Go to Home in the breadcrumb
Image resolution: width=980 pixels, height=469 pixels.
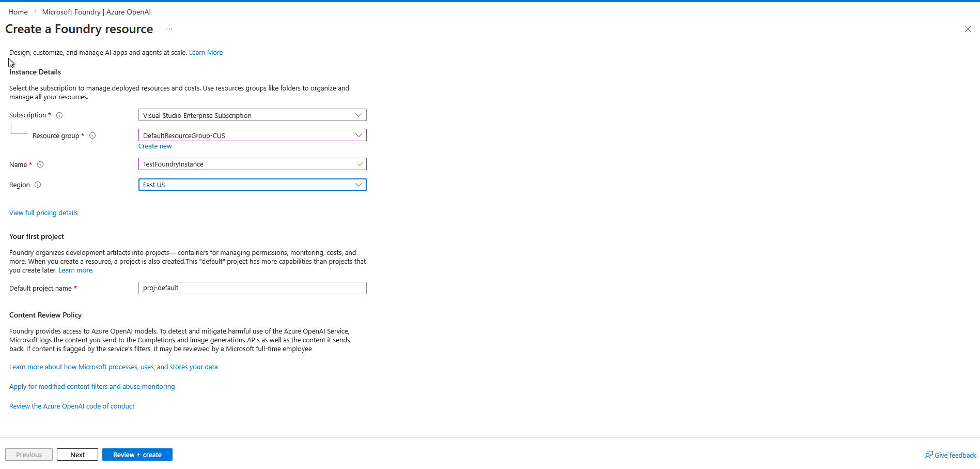coord(18,12)
